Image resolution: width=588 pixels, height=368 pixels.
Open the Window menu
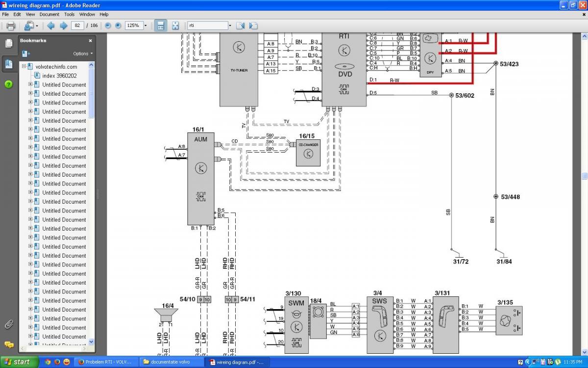[87, 14]
